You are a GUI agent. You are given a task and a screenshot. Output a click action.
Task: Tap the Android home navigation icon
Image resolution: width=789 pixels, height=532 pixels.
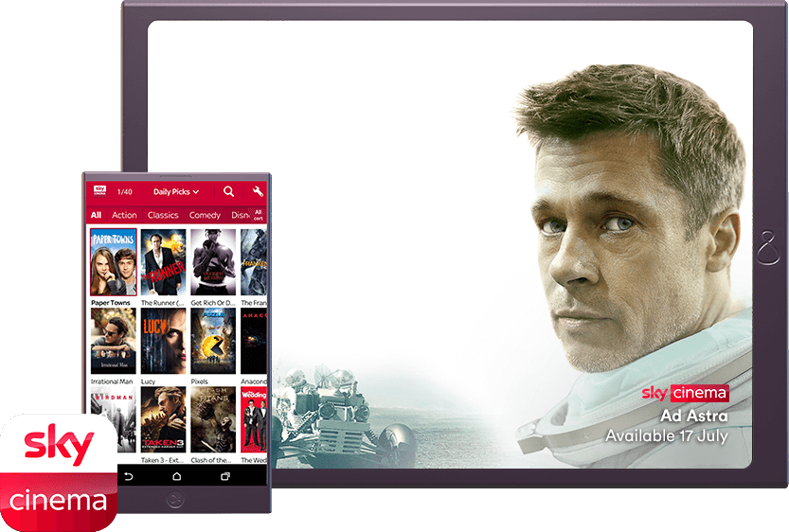[x=176, y=476]
